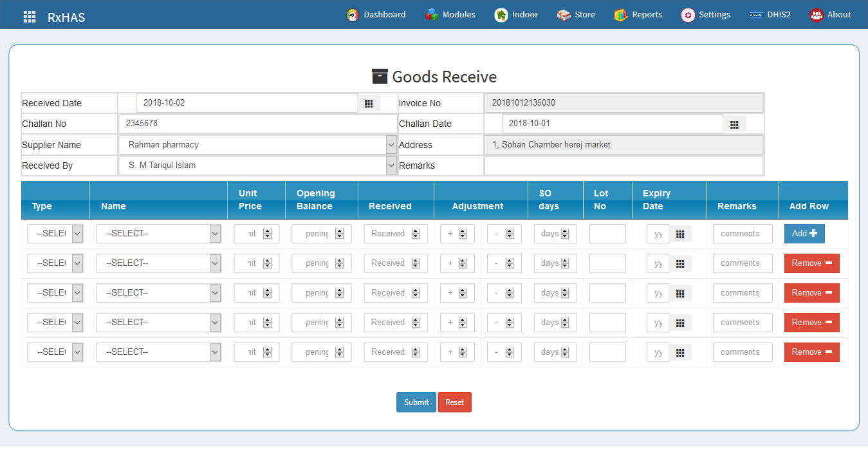Open first row Expiry Date calendar
This screenshot has width=868, height=452.
(680, 234)
